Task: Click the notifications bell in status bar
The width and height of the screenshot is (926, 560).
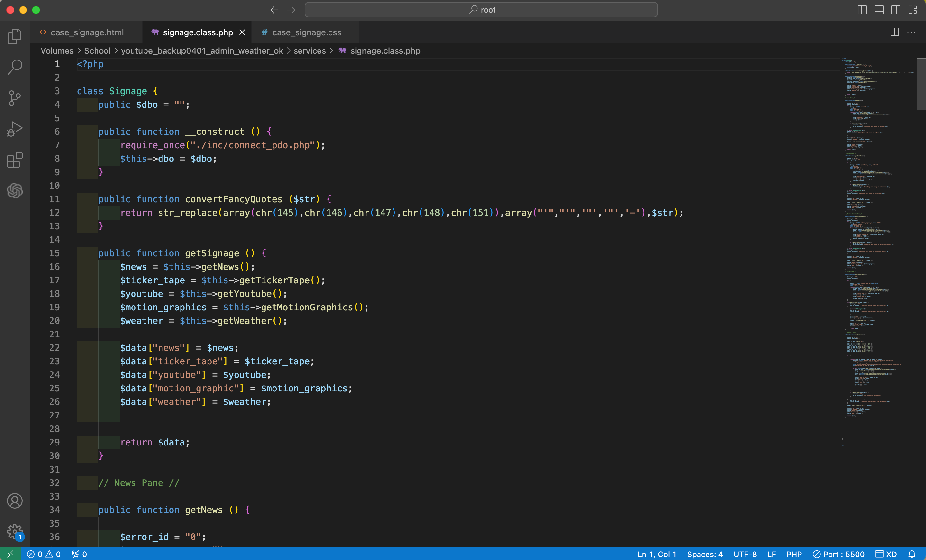Action: pyautogui.click(x=912, y=554)
